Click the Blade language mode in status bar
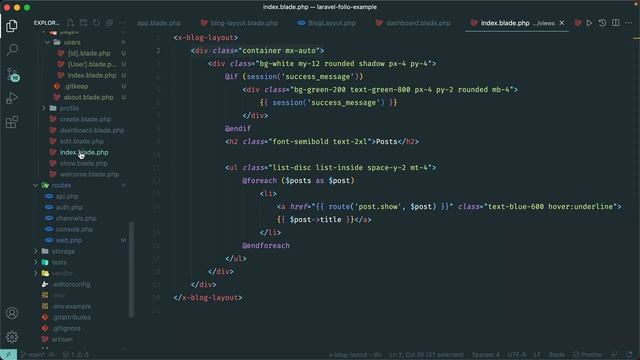The image size is (640, 360). click(x=556, y=355)
